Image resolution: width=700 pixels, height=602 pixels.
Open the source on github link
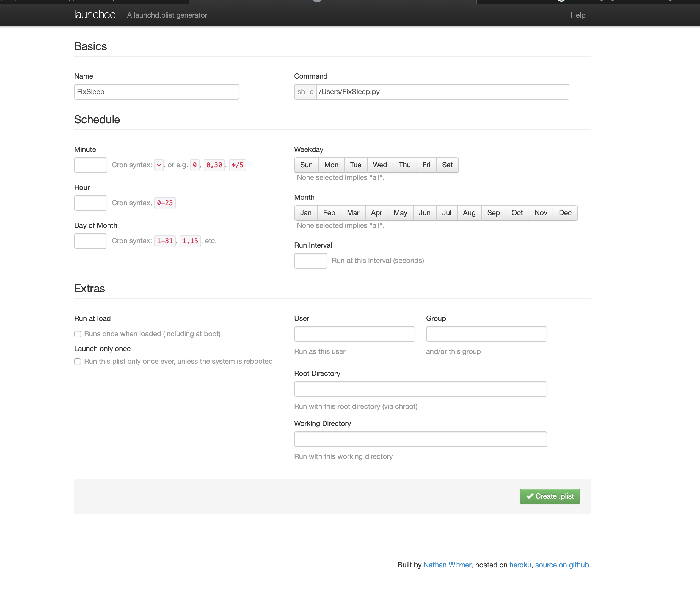(x=562, y=565)
